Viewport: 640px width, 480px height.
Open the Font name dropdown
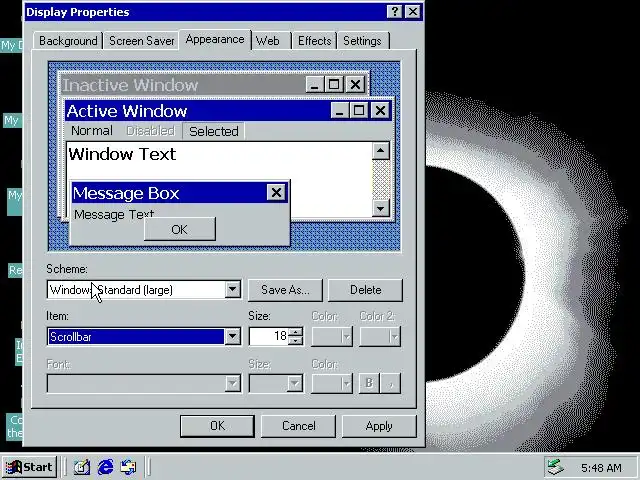click(x=232, y=384)
